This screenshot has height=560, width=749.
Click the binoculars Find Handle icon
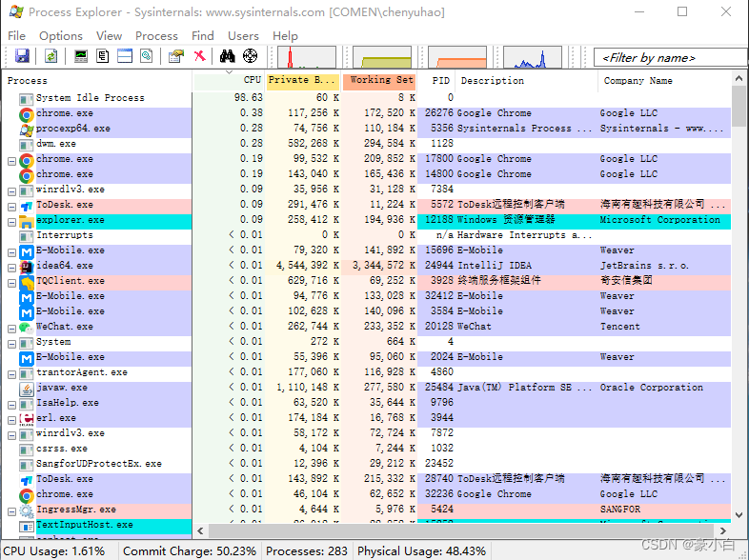coord(228,56)
